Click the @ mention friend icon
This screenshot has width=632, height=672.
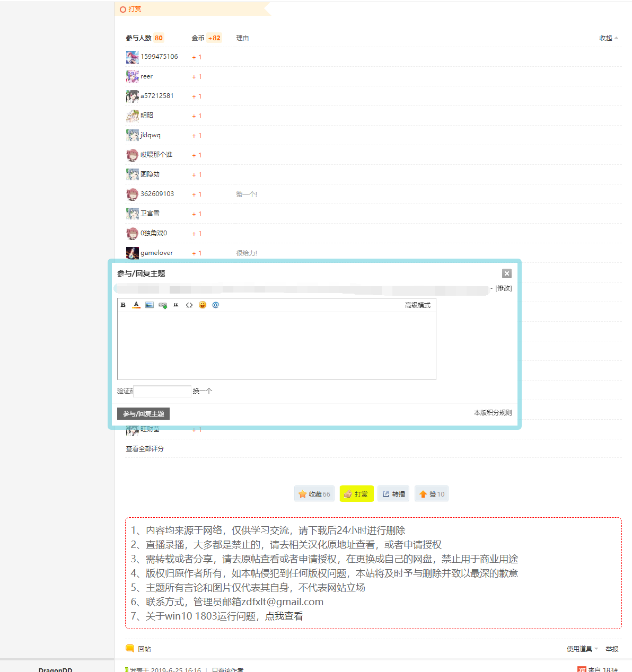pos(216,305)
